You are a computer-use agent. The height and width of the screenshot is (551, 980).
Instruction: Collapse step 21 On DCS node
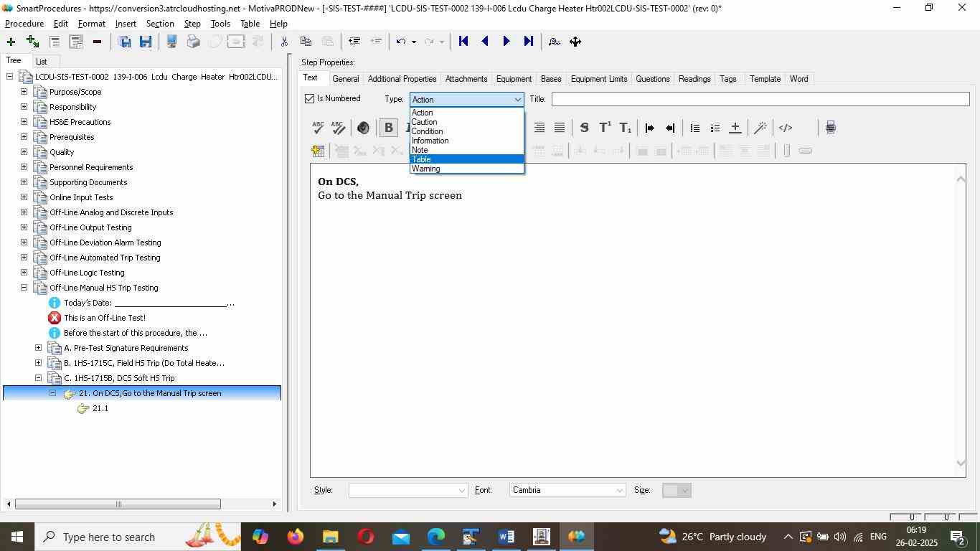(52, 393)
